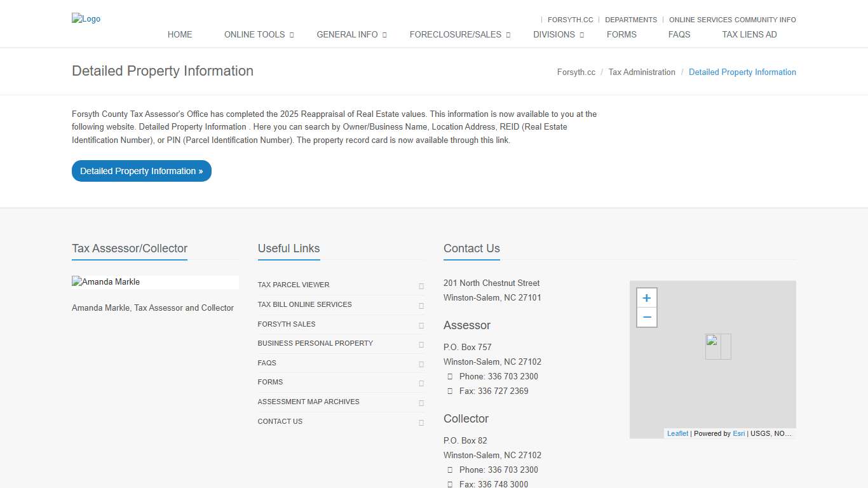Click the Tax Administration breadcrumb link
The image size is (868, 488).
[x=642, y=72]
